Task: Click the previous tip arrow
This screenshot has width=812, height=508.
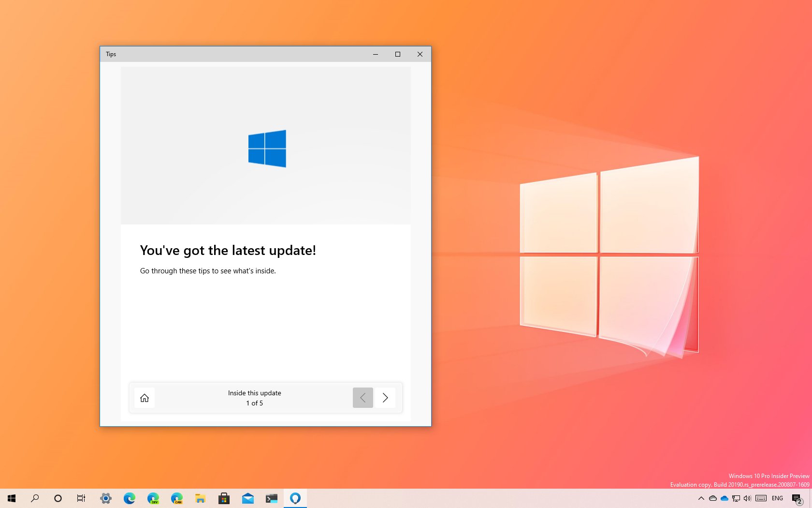Action: pos(363,398)
